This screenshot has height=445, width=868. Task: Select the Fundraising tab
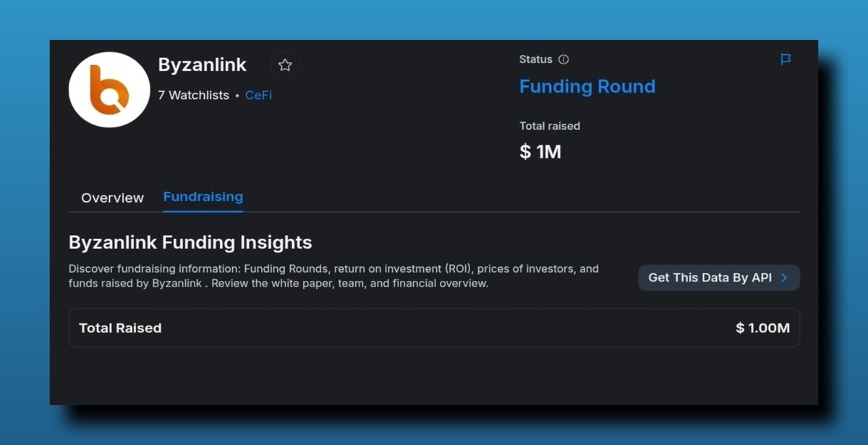[x=203, y=197]
